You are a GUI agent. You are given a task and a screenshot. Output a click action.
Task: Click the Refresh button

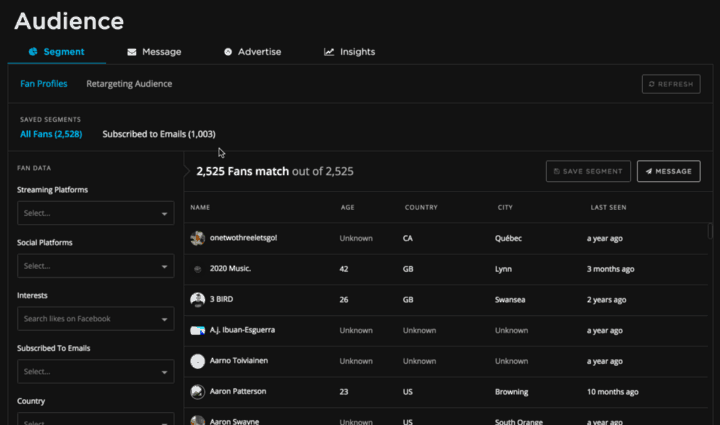[x=670, y=84]
